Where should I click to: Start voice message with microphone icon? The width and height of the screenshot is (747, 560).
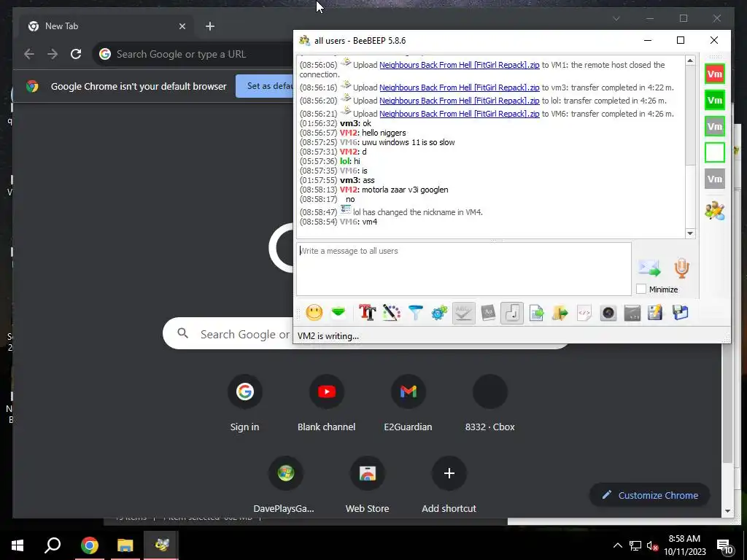coord(682,268)
